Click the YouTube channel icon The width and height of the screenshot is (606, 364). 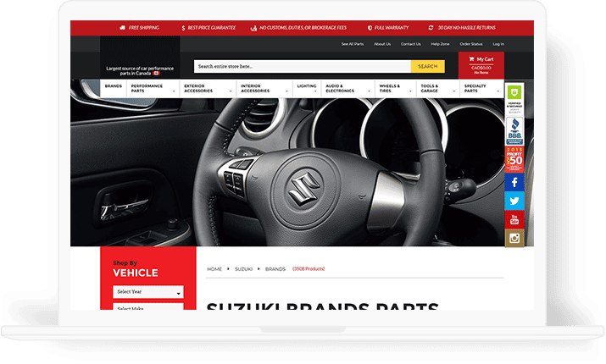[x=514, y=219]
